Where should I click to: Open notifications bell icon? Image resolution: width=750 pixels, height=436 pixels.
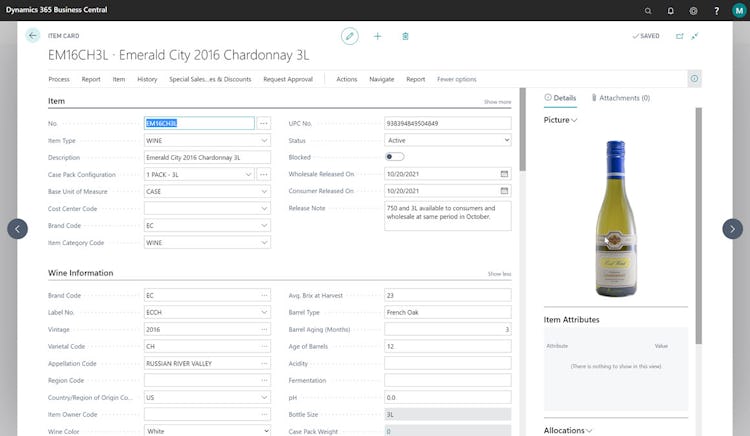[x=671, y=11]
